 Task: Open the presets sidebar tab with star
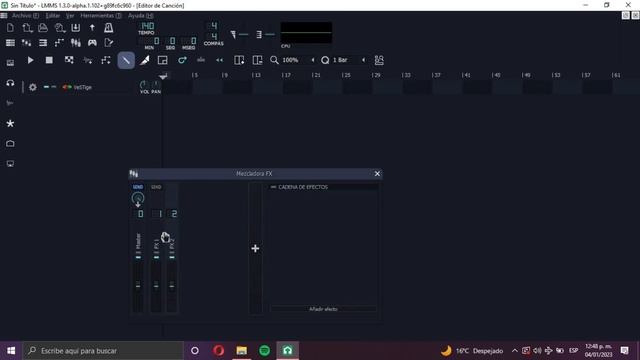10,123
